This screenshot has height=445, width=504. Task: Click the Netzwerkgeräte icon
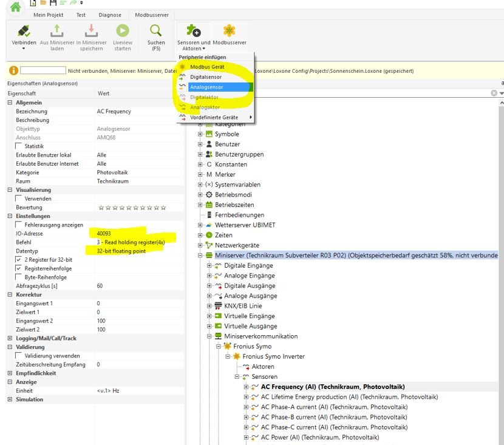click(x=209, y=245)
